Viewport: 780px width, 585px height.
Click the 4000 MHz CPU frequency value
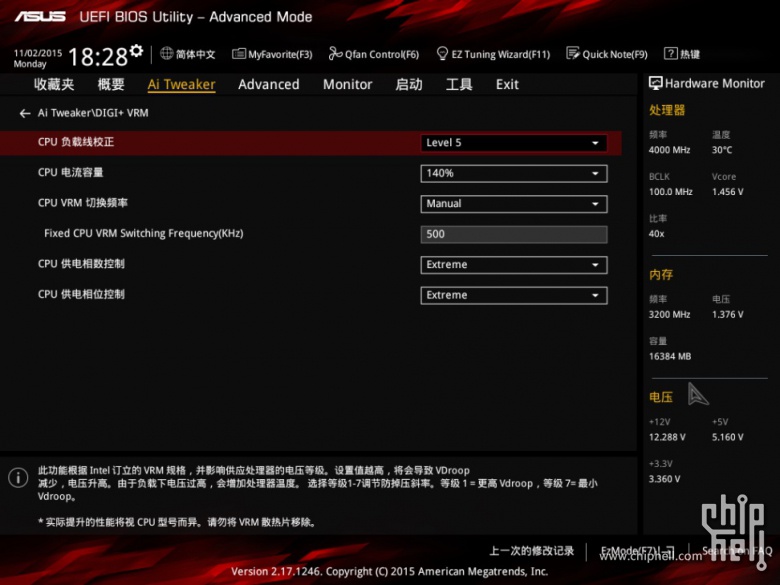point(670,150)
